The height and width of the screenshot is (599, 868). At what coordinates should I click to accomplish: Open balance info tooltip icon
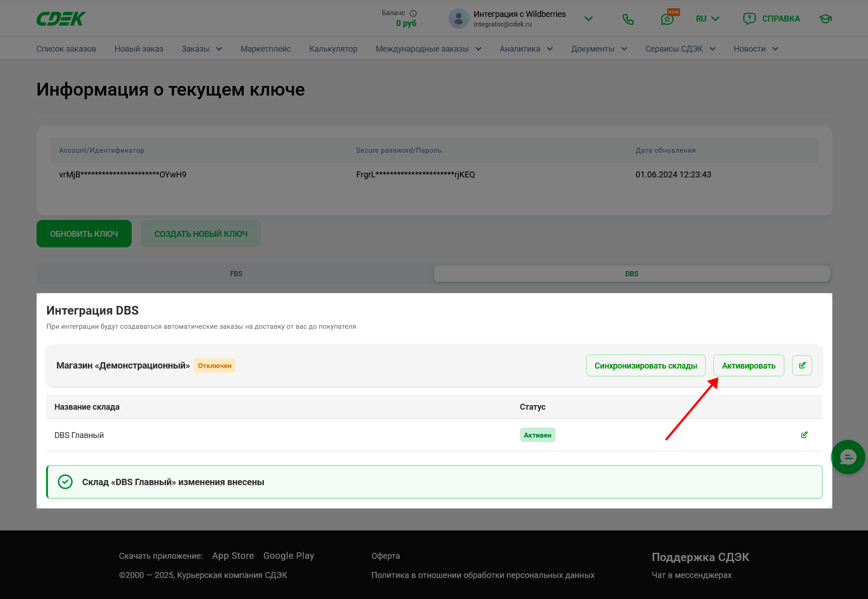pos(413,13)
